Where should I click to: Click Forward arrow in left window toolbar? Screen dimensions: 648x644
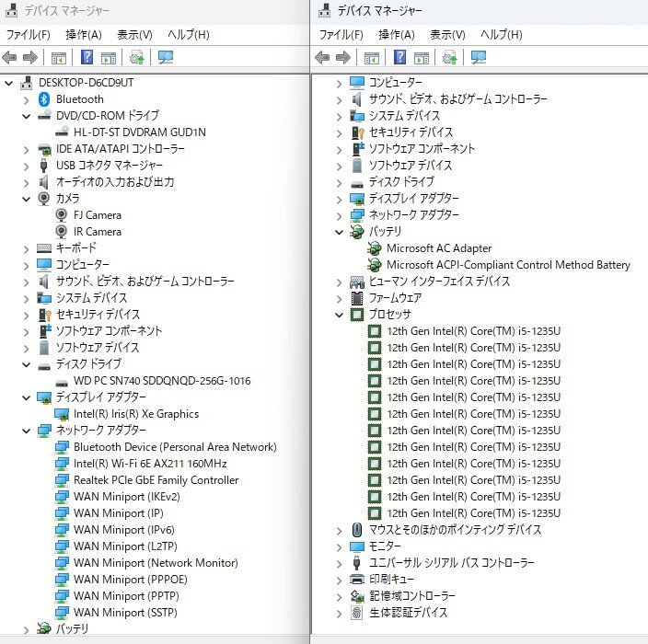(x=29, y=57)
